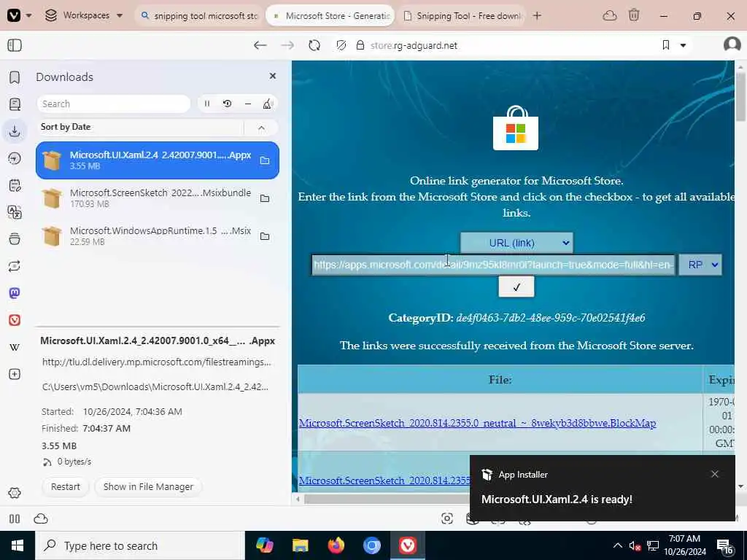This screenshot has width=747, height=560.
Task: Click the checkmark submit button
Action: 516,287
